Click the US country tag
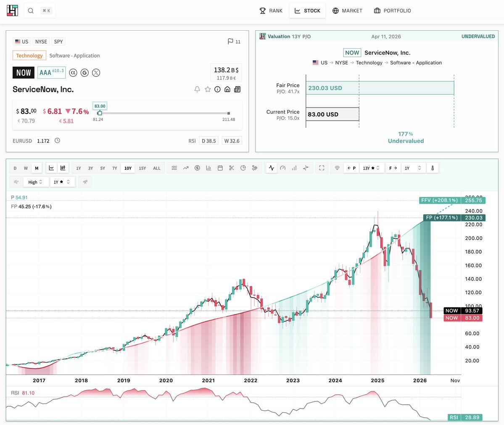 point(21,42)
